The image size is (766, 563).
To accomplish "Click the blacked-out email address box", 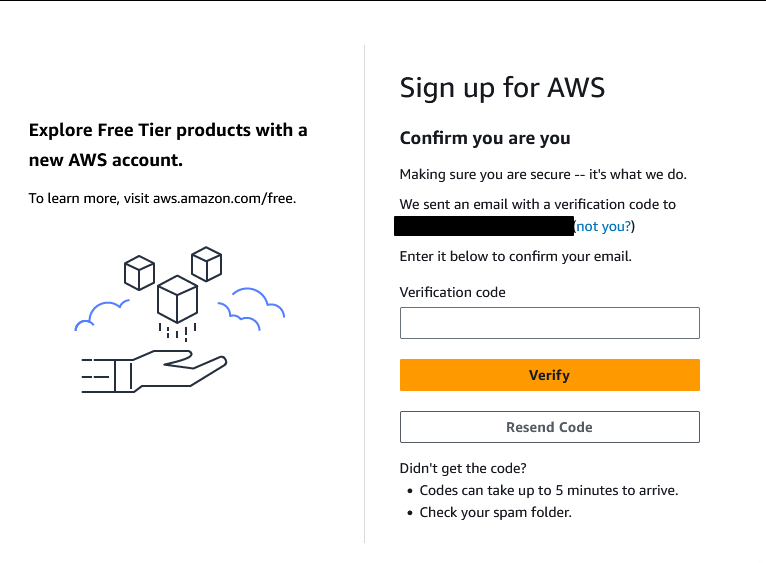I will point(484,226).
